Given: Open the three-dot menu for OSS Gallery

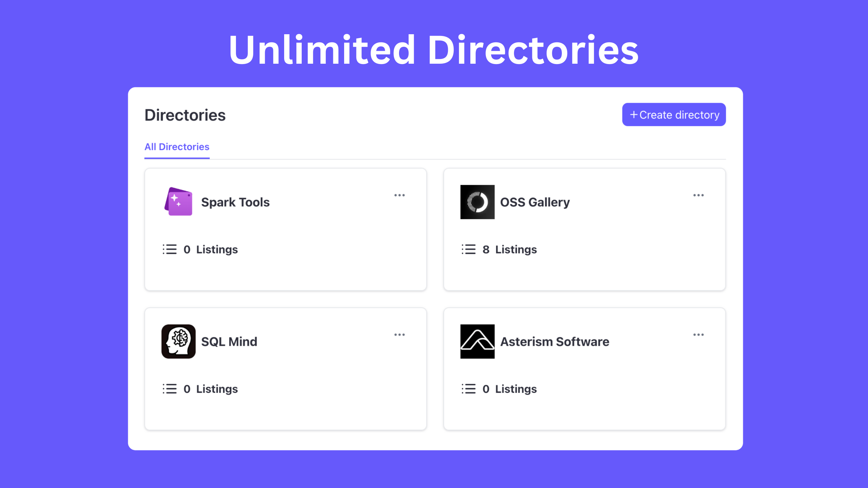Looking at the screenshot, I should click(x=698, y=195).
